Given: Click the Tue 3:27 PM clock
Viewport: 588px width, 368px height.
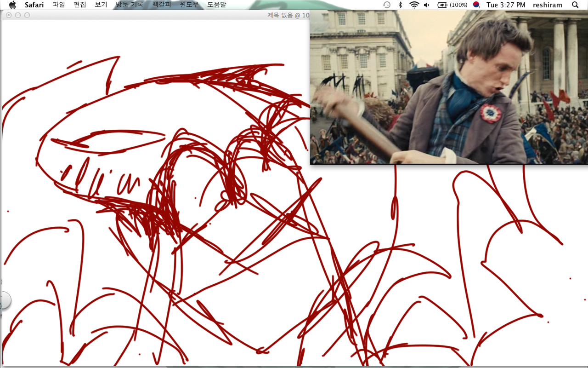Looking at the screenshot, I should pyautogui.click(x=505, y=5).
